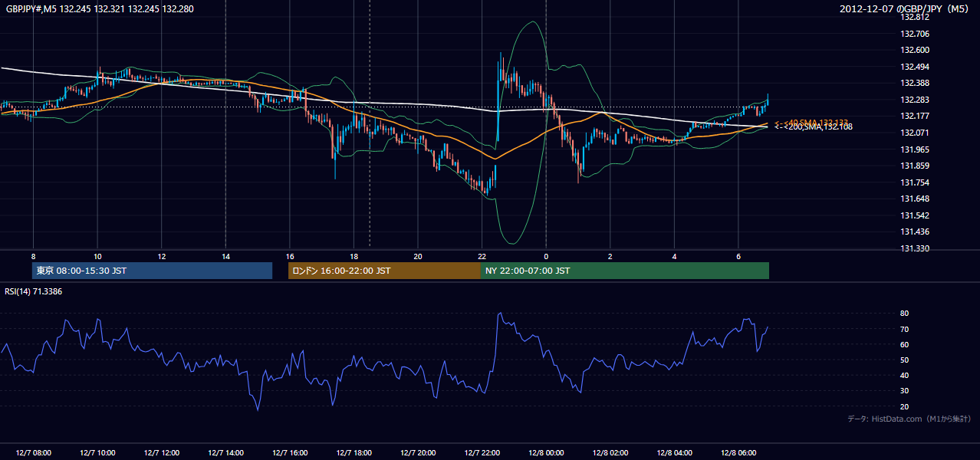Image resolution: width=980 pixels, height=460 pixels.
Task: Click price axis value 132.494
Action: click(915, 67)
